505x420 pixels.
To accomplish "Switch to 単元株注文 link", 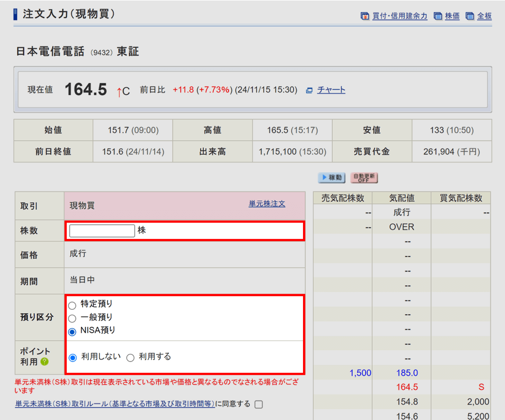I will tap(267, 204).
